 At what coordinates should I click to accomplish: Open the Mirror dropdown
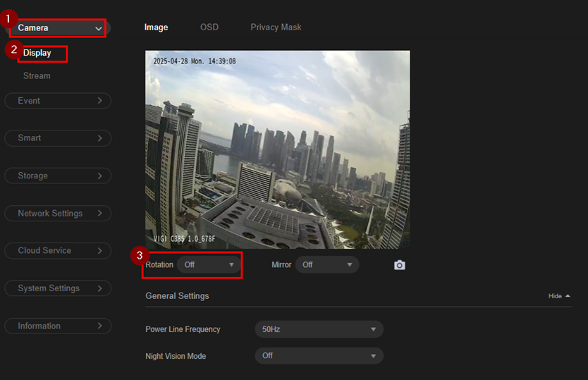click(326, 265)
